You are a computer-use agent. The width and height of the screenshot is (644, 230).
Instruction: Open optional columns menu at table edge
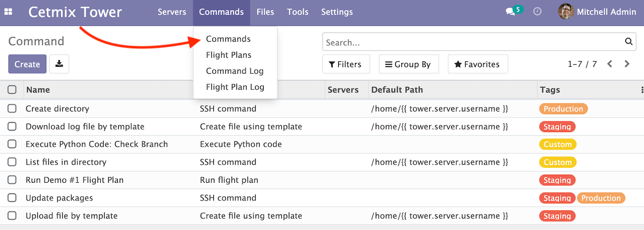pos(642,90)
